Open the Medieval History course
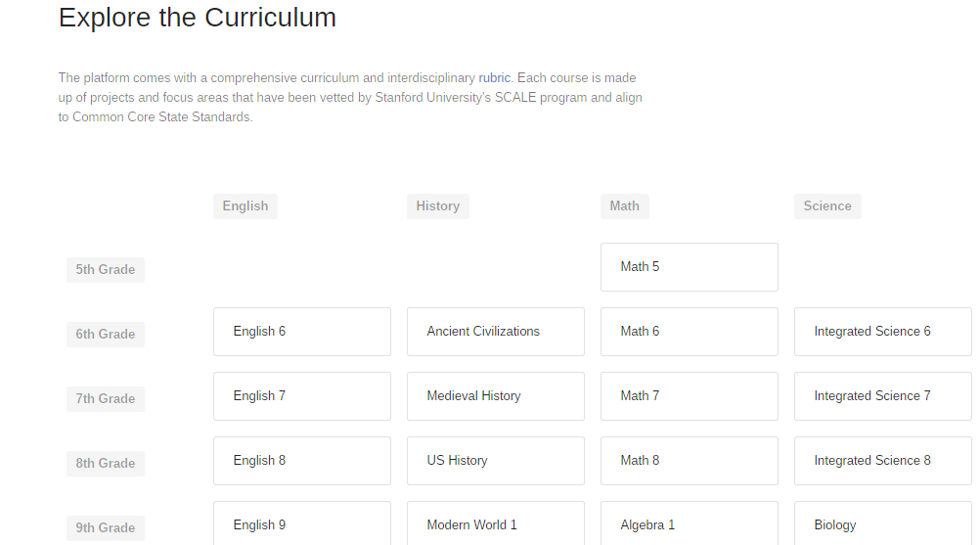980x545 pixels. (x=495, y=396)
